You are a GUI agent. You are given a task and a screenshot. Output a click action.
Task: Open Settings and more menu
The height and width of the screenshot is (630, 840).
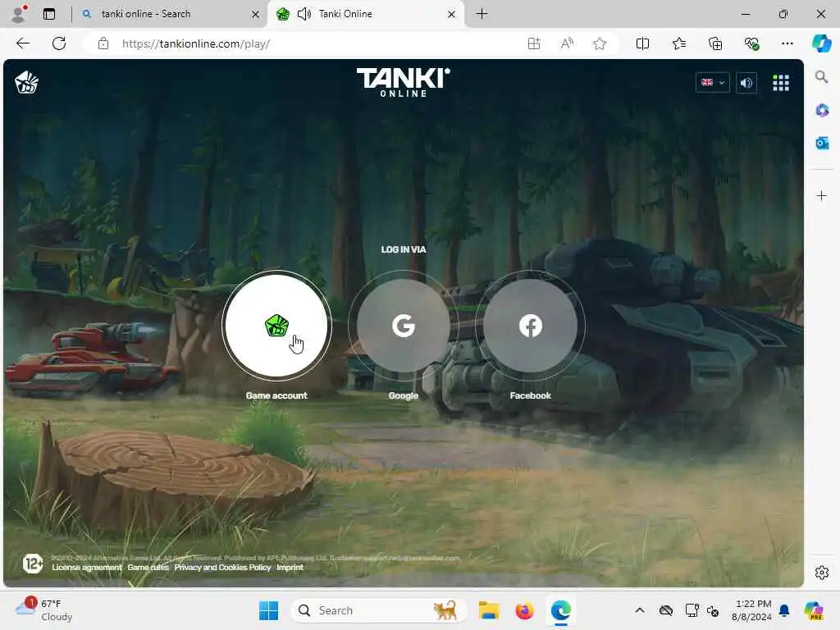(787, 43)
